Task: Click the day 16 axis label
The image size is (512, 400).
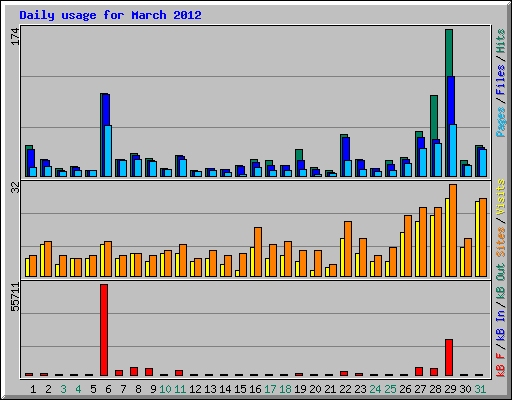Action: [x=255, y=389]
